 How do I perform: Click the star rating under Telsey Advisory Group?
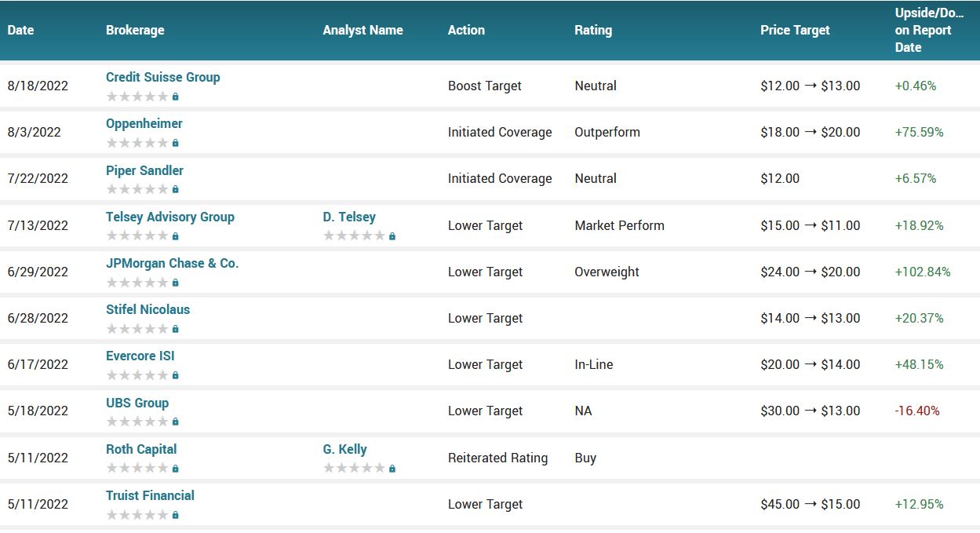pos(137,235)
